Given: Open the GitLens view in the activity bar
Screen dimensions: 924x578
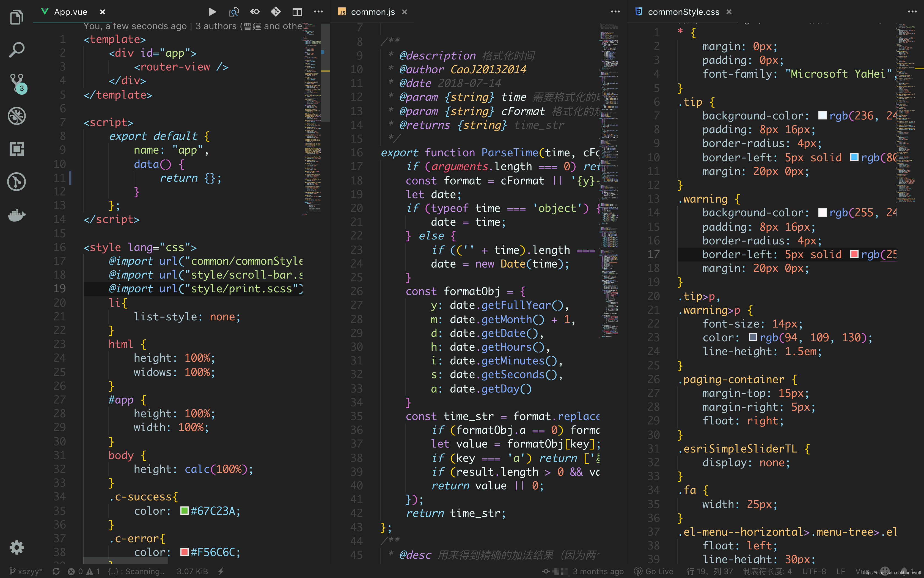Looking at the screenshot, I should [16, 182].
